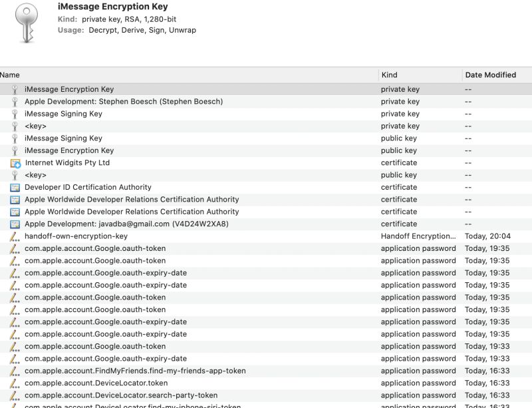Screen dimensions: 532x408
Task: Click 'certificate' kind of Developer ID Certification Authority row
Action: [398, 187]
